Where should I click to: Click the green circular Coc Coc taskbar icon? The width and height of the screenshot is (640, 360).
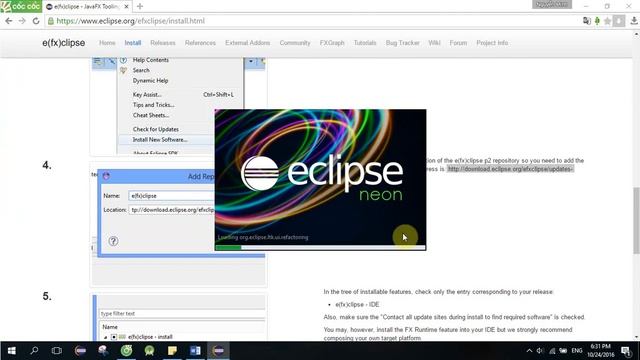[x=127, y=351]
